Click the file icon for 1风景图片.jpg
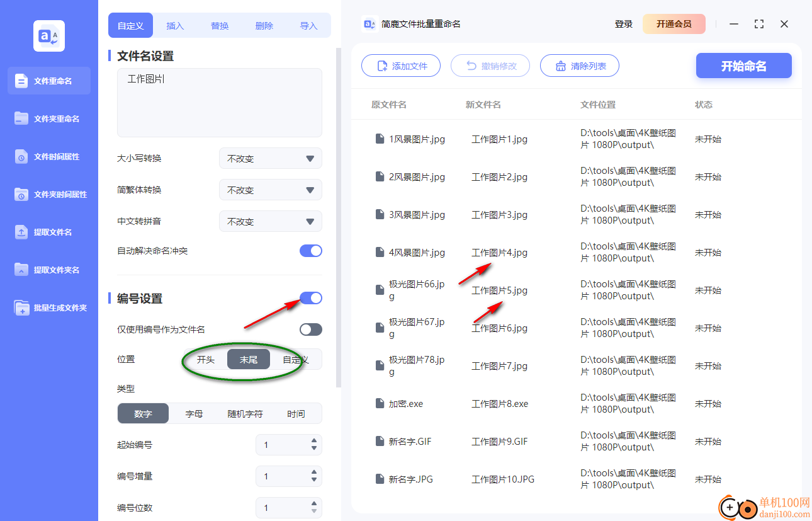 pyautogui.click(x=380, y=139)
